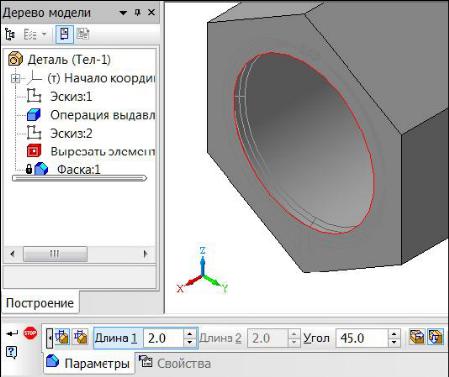449x377 pixels.
Task: Open the help question mark icon
Action: pos(11,352)
